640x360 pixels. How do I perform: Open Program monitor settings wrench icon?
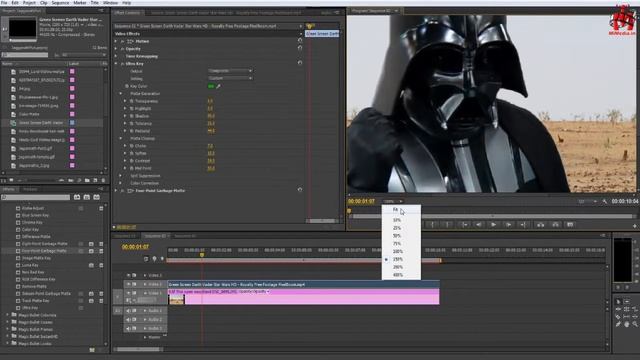point(604,201)
